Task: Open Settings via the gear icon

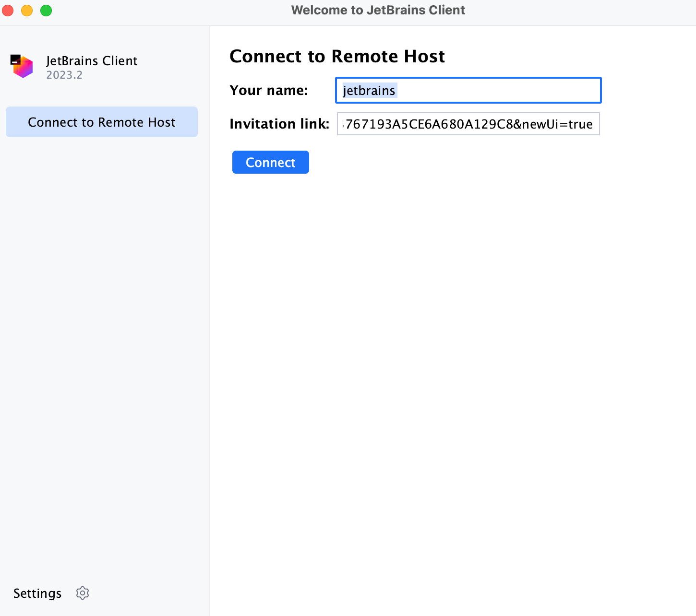Action: click(x=83, y=593)
